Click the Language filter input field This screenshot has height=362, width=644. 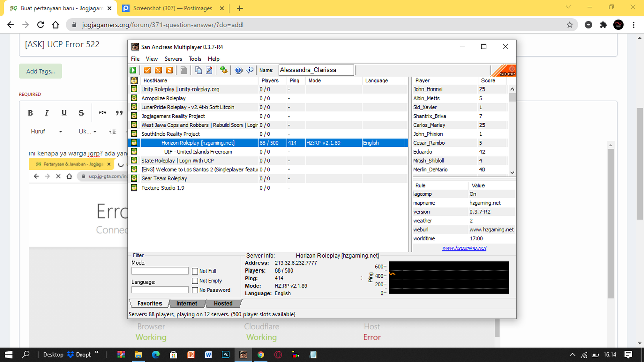(160, 290)
